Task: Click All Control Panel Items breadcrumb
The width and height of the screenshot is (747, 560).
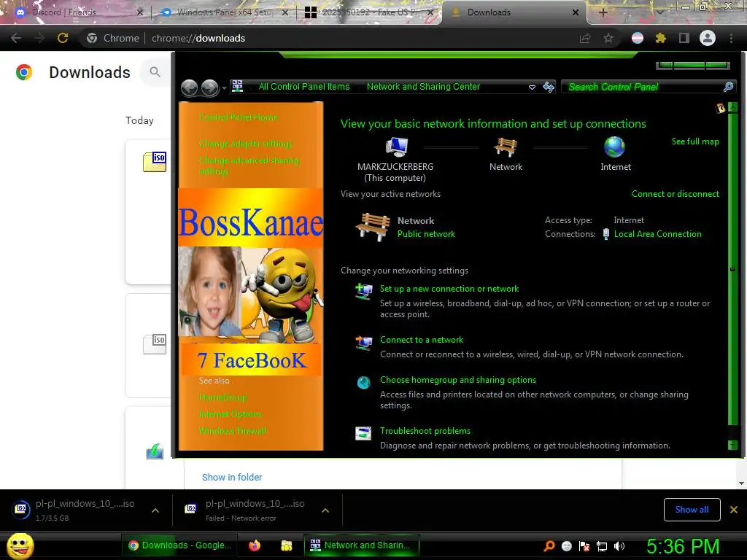Action: point(304,87)
